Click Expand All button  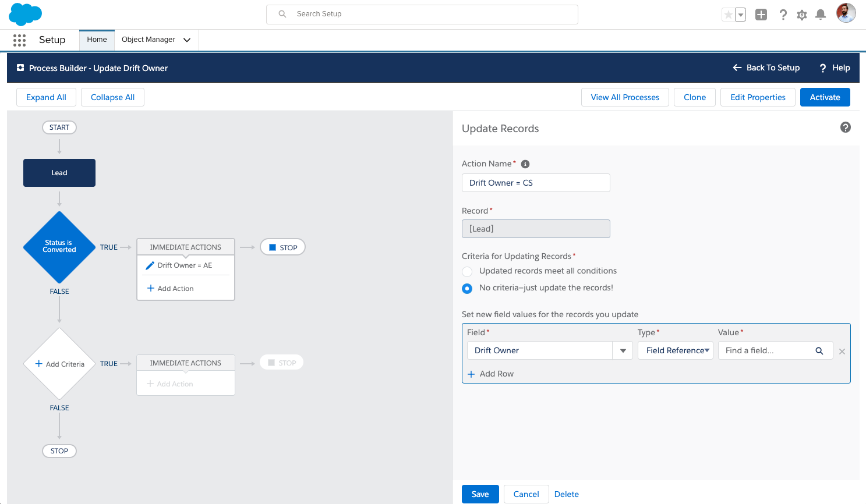[46, 97]
